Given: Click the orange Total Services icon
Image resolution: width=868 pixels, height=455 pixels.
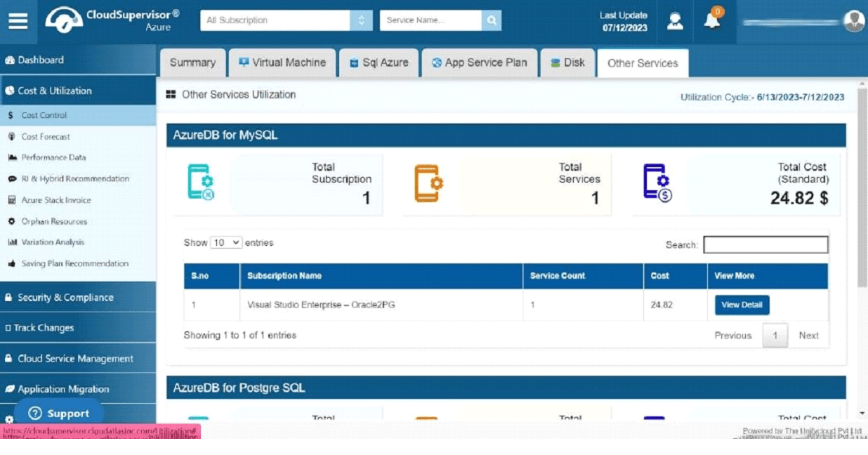Looking at the screenshot, I should click(x=428, y=183).
